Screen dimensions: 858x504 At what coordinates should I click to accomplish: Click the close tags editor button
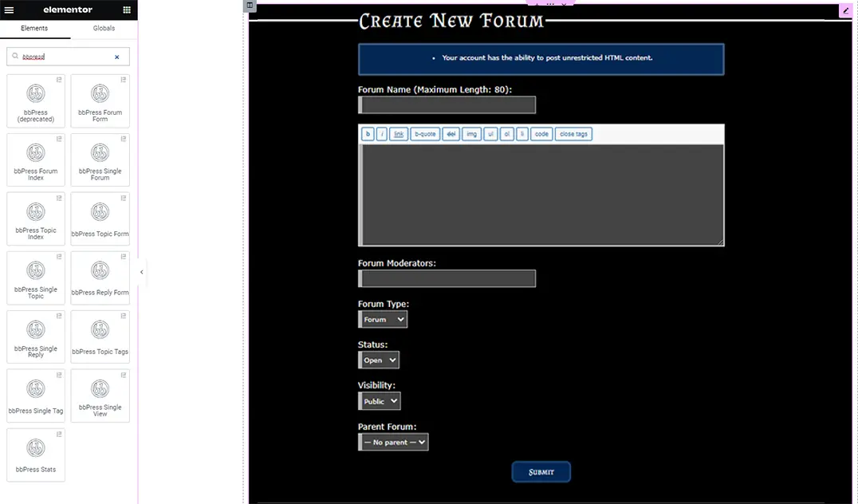[573, 134]
